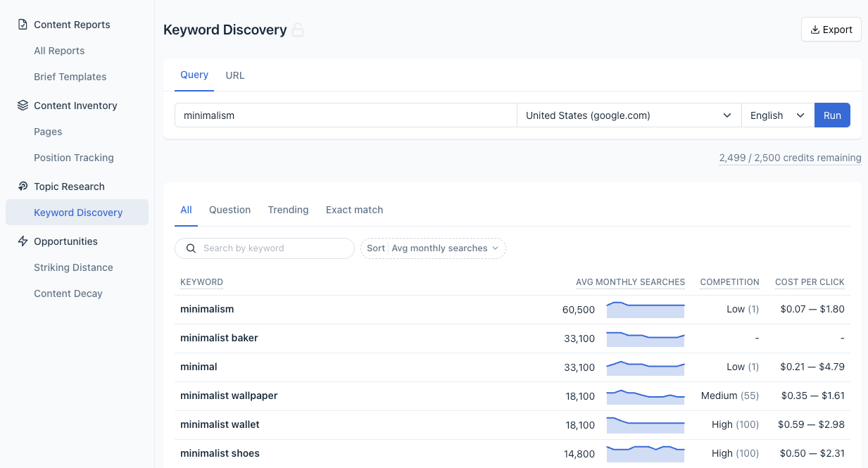
Task: Click Medium (55) competition for minimalist wallpaper
Action: click(x=730, y=396)
